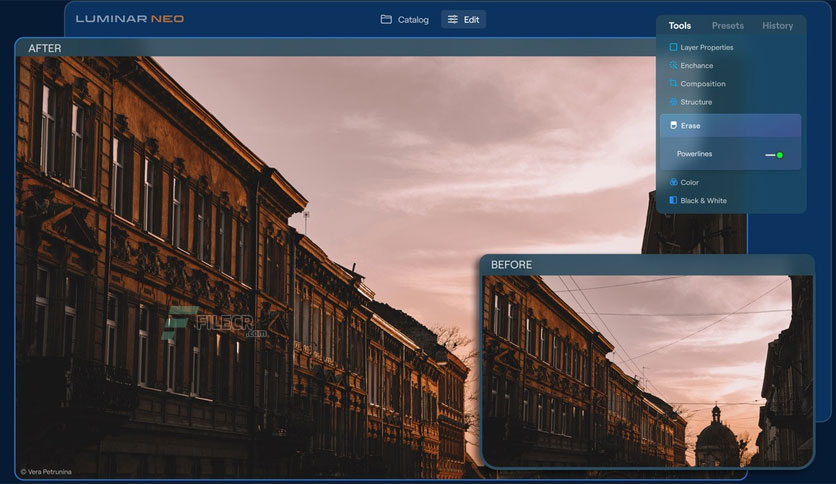Image resolution: width=836 pixels, height=484 pixels.
Task: Click the Vera Petrunina photo credit
Action: point(46,472)
